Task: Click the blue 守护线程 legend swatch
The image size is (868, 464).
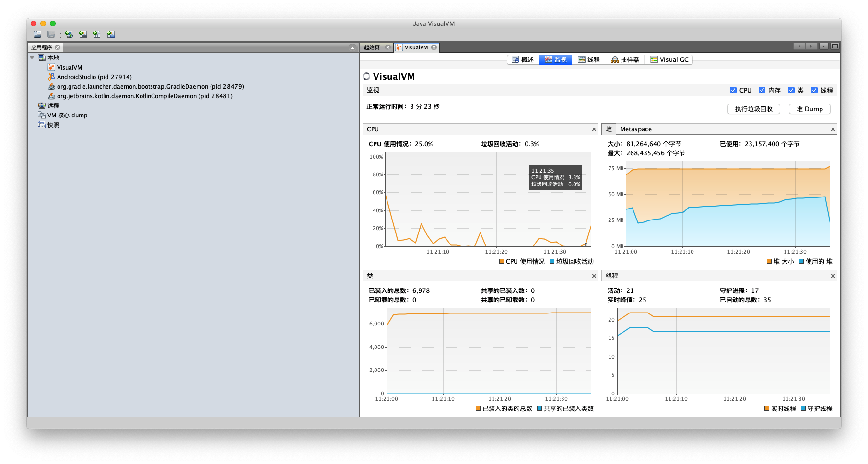Action: [803, 409]
